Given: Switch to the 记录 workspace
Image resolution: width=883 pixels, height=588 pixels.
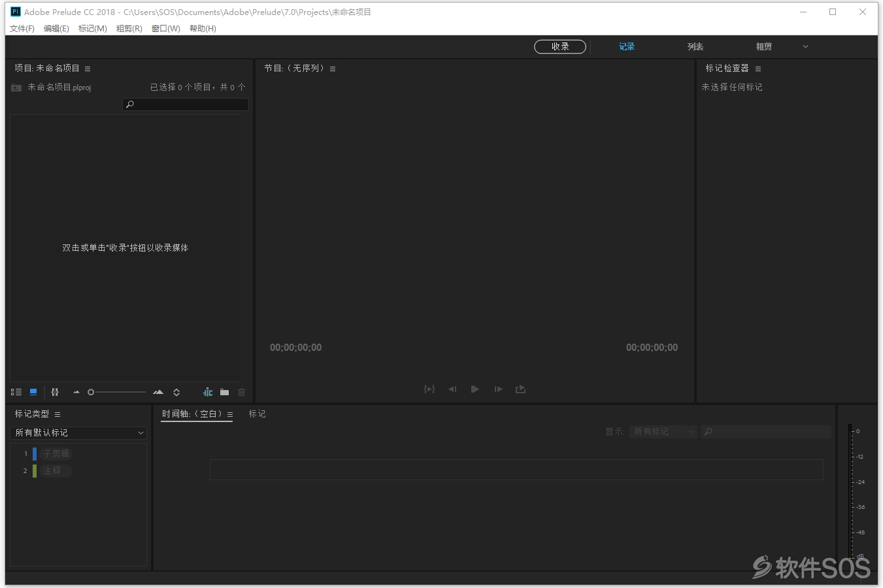Looking at the screenshot, I should (627, 46).
